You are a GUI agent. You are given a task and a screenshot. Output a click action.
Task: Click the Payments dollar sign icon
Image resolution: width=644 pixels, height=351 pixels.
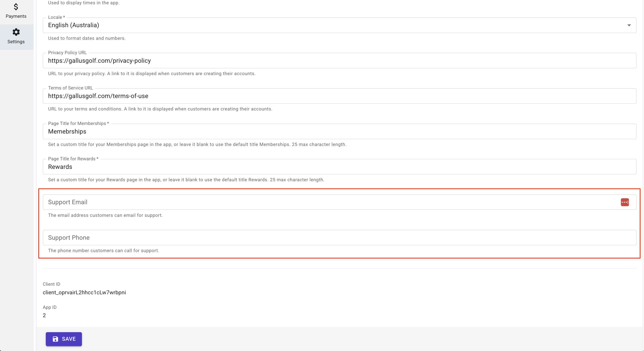pyautogui.click(x=16, y=7)
